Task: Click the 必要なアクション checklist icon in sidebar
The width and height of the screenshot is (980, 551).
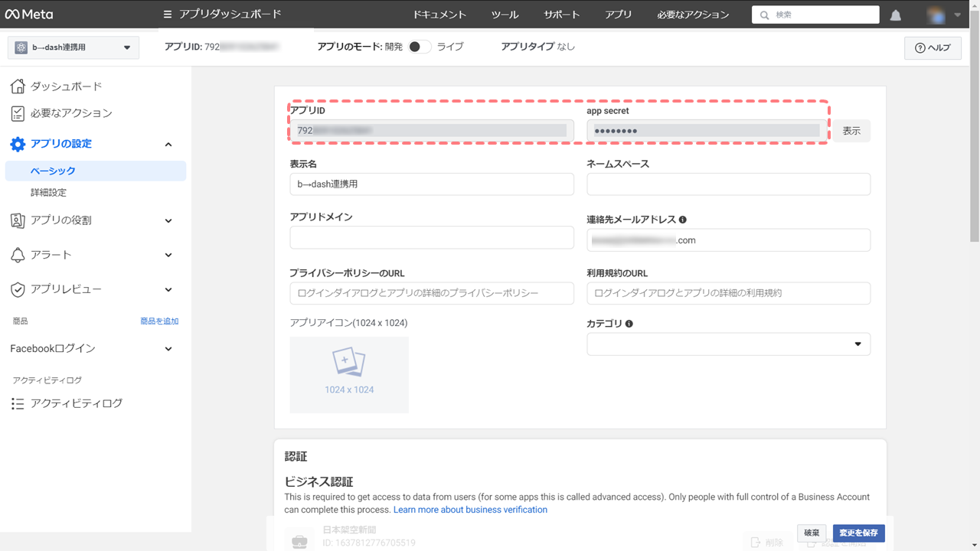Action: coord(18,113)
